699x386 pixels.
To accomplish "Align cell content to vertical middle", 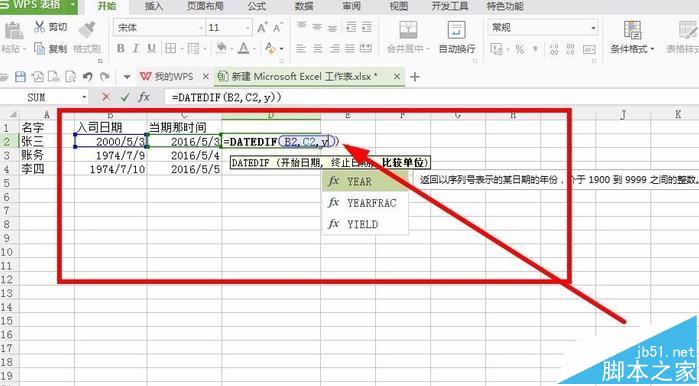I will (317, 27).
